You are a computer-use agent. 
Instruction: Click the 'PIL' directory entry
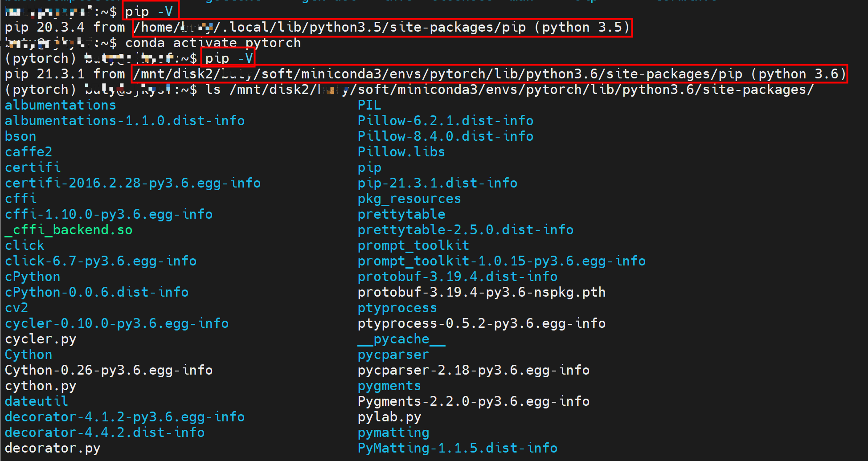click(x=369, y=105)
